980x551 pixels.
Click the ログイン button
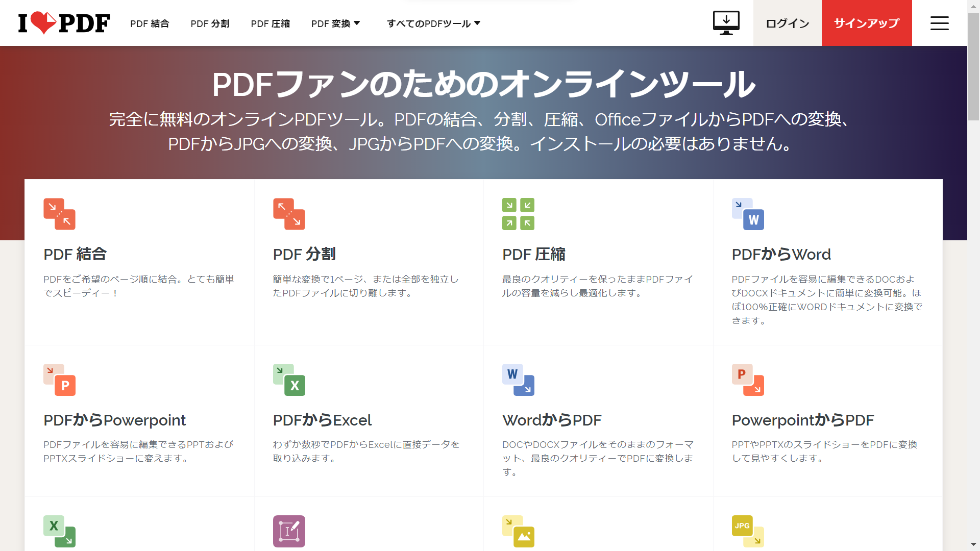pyautogui.click(x=787, y=23)
